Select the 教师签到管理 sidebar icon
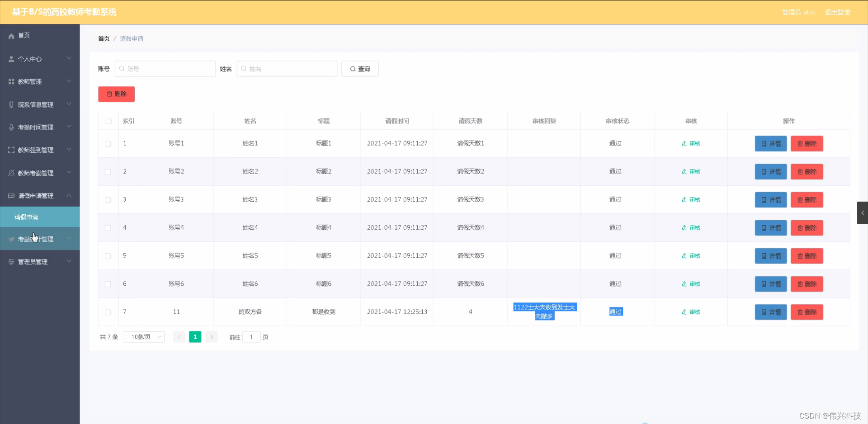The width and height of the screenshot is (868, 424). (x=11, y=150)
